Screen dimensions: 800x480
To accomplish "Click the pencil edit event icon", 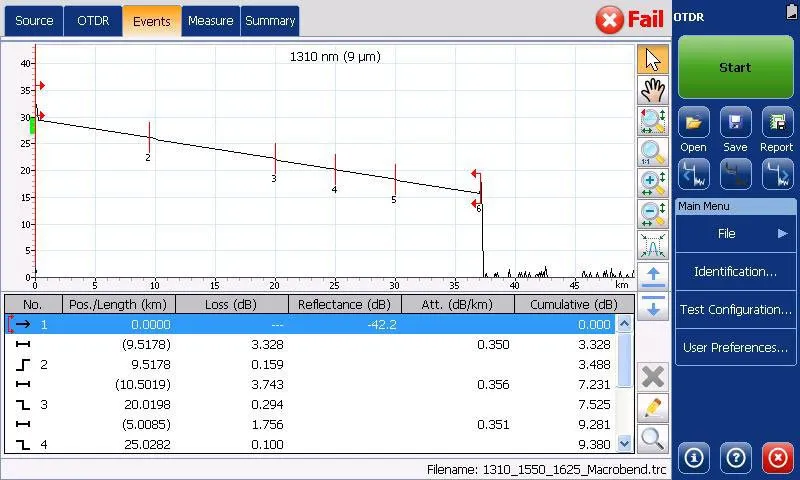I will [x=652, y=407].
